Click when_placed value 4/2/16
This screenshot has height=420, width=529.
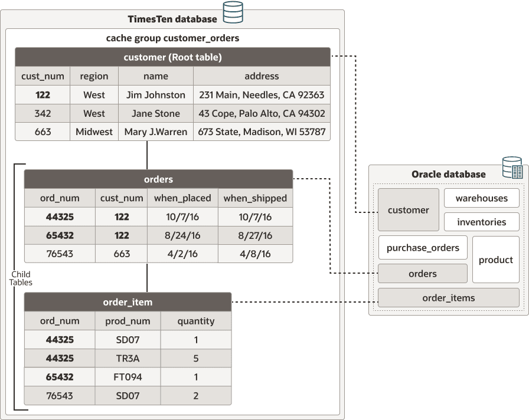[182, 254]
